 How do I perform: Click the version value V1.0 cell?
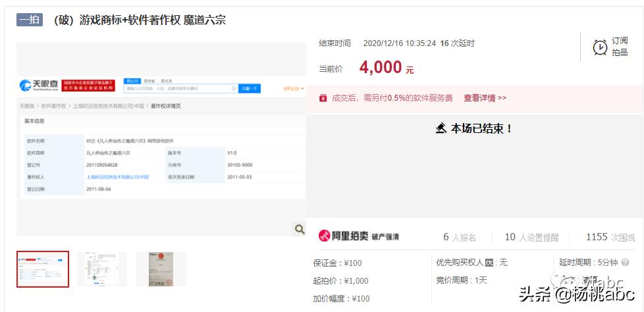[232, 153]
